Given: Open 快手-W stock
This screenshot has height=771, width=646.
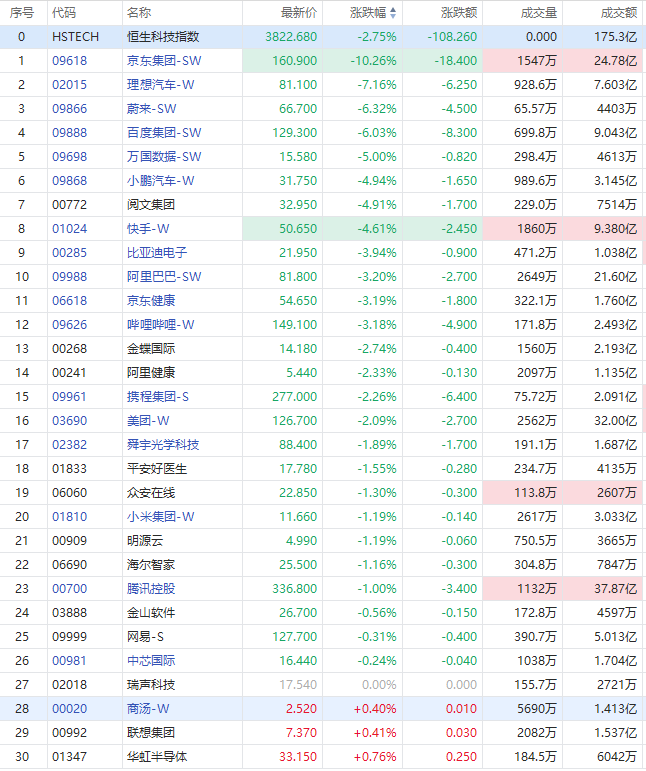Looking at the screenshot, I should pyautogui.click(x=148, y=229).
